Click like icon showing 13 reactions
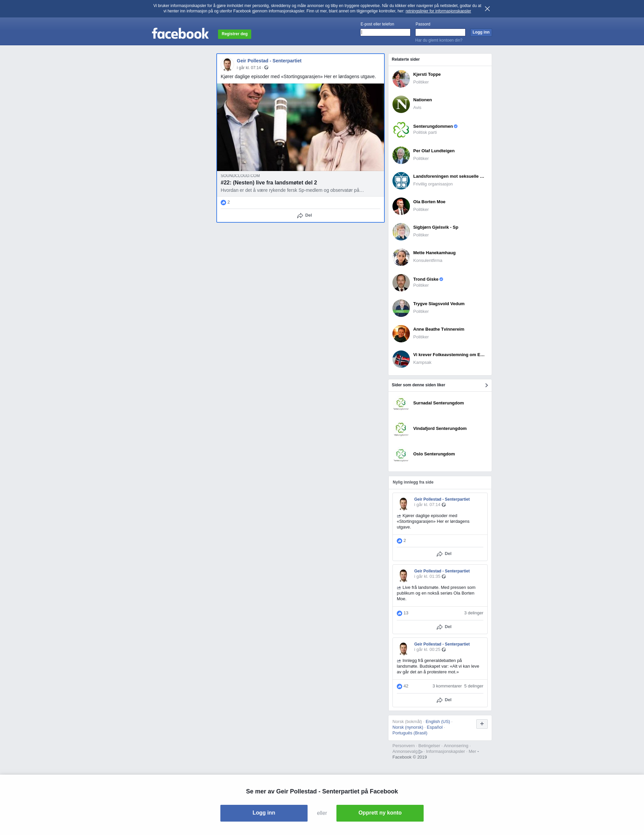Viewport: 644px width, 835px height. 399,613
